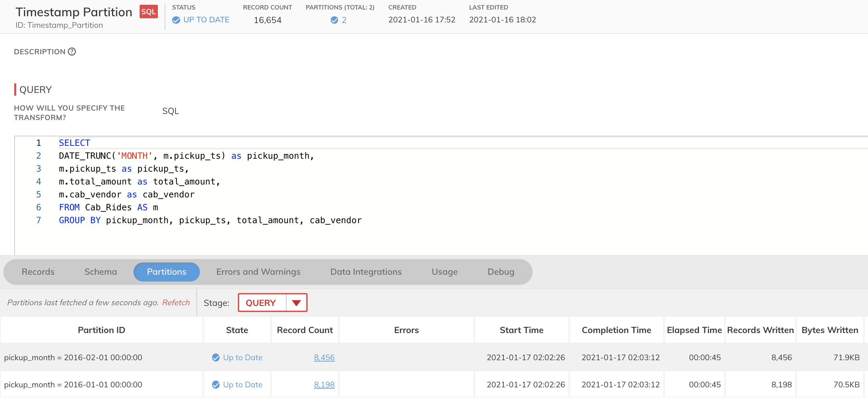Open the Stage dropdown red arrow

pos(296,303)
